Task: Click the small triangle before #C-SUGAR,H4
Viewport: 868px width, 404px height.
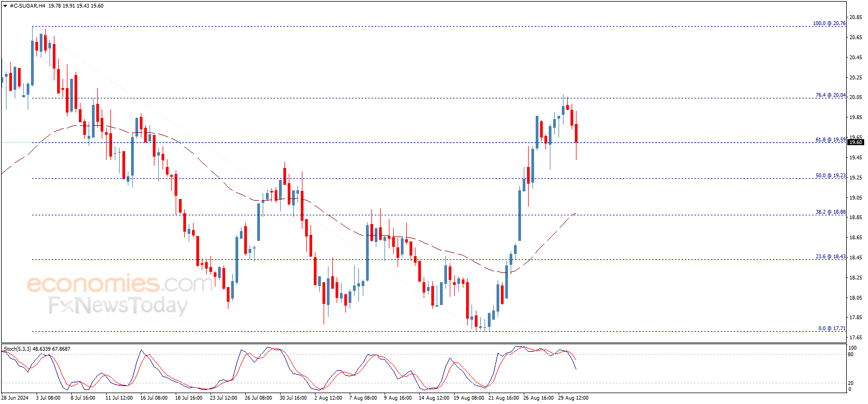Action: [5, 6]
